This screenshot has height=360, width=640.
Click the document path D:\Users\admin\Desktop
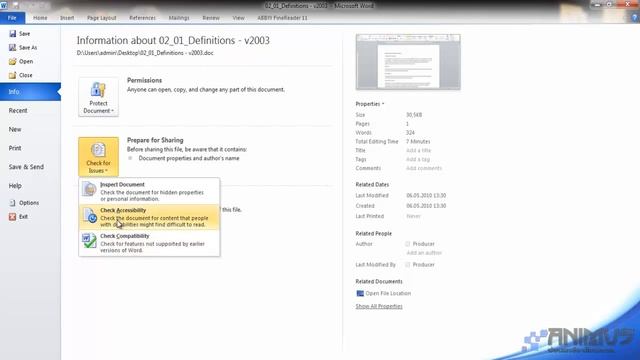[x=145, y=53]
